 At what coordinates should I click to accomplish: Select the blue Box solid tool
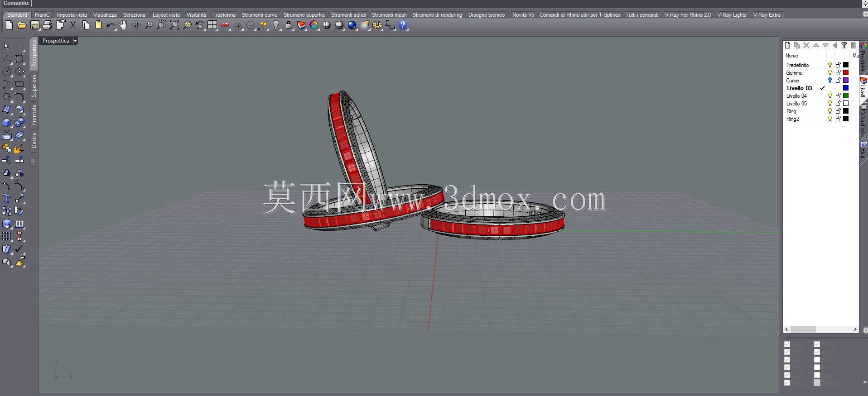(x=7, y=123)
